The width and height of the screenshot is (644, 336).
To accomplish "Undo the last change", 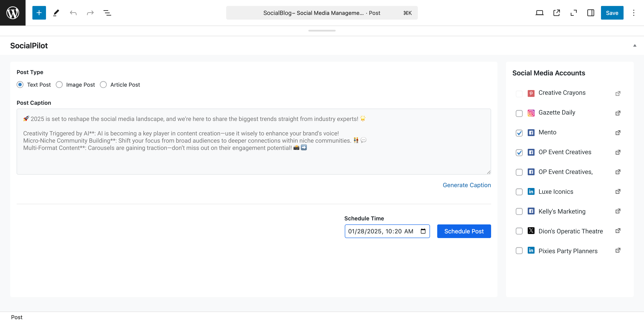I will coord(73,13).
